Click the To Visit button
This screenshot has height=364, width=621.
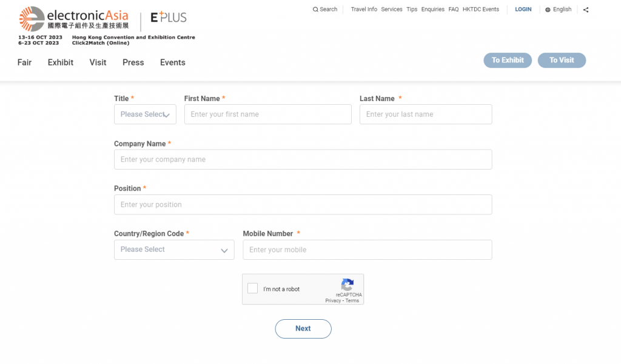[x=562, y=61]
